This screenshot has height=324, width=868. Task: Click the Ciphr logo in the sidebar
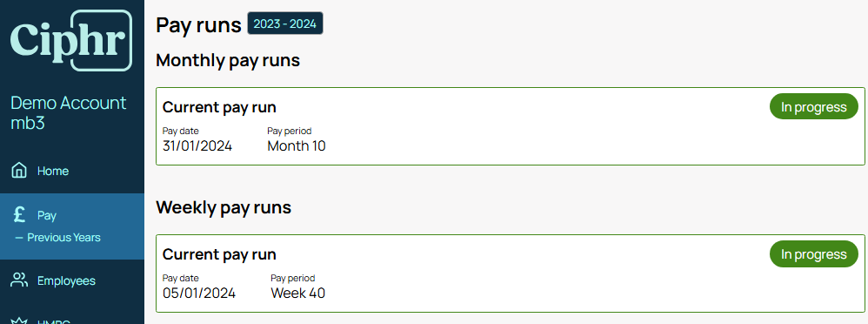tap(71, 40)
